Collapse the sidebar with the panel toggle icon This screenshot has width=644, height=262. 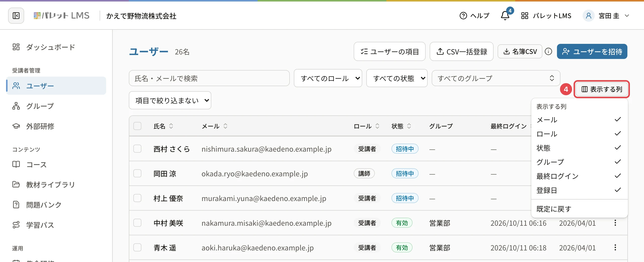click(x=16, y=16)
